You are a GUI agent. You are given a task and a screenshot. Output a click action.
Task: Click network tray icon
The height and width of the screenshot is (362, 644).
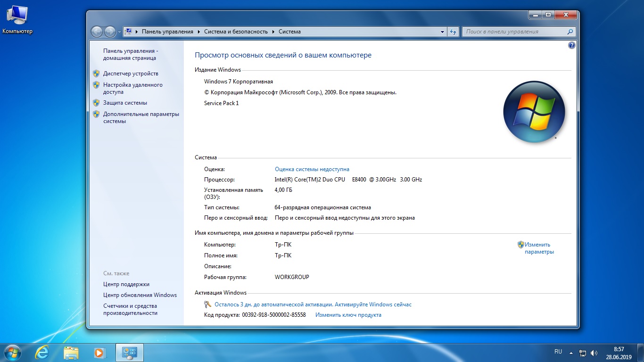[x=583, y=353]
